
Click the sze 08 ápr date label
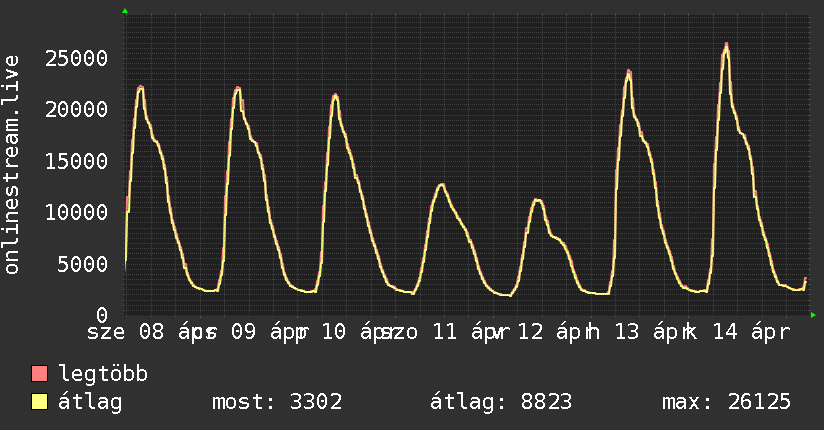point(150,332)
